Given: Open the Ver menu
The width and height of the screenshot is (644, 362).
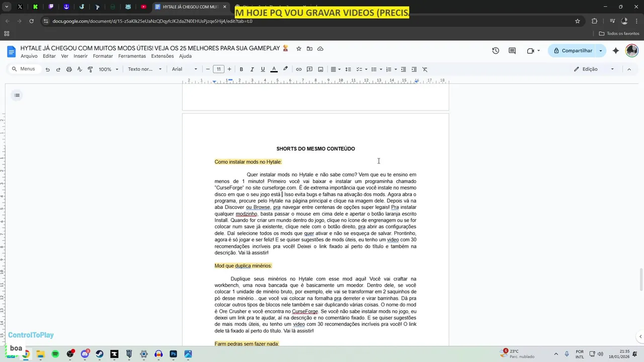Looking at the screenshot, I should 65,56.
